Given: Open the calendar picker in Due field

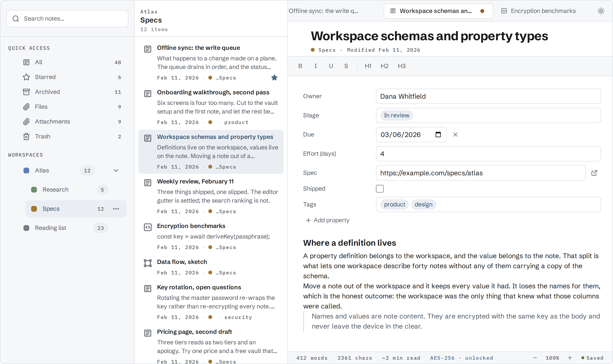Looking at the screenshot, I should pos(438,134).
